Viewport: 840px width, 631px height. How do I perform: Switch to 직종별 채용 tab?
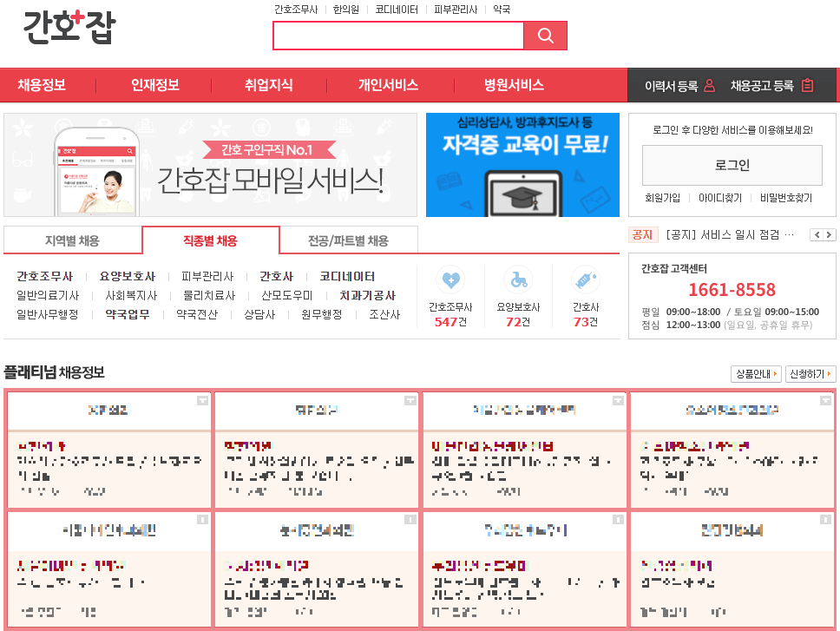[x=211, y=240]
